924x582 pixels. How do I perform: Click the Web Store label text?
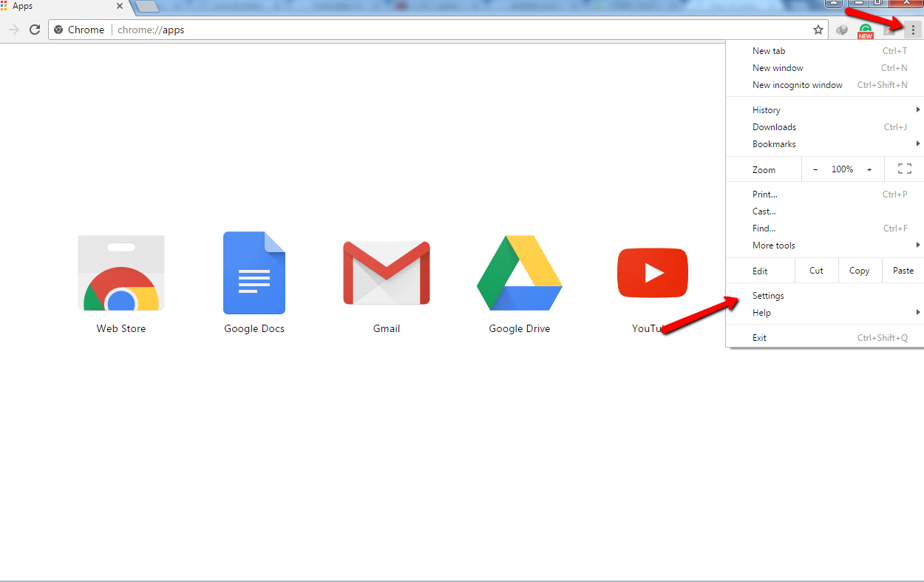tap(121, 328)
